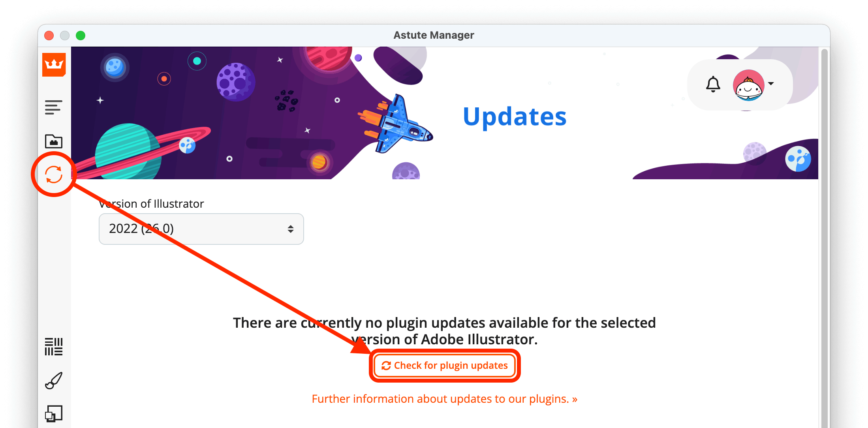Open the plugins folder sidebar icon
Viewport: 868px width, 428px height.
coord(54,141)
